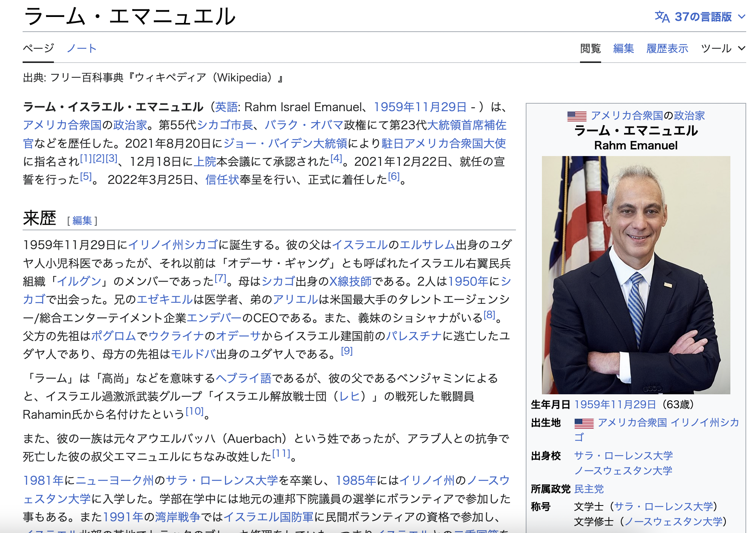Follow the ウクライナ link
756x533 pixels.
click(176, 336)
